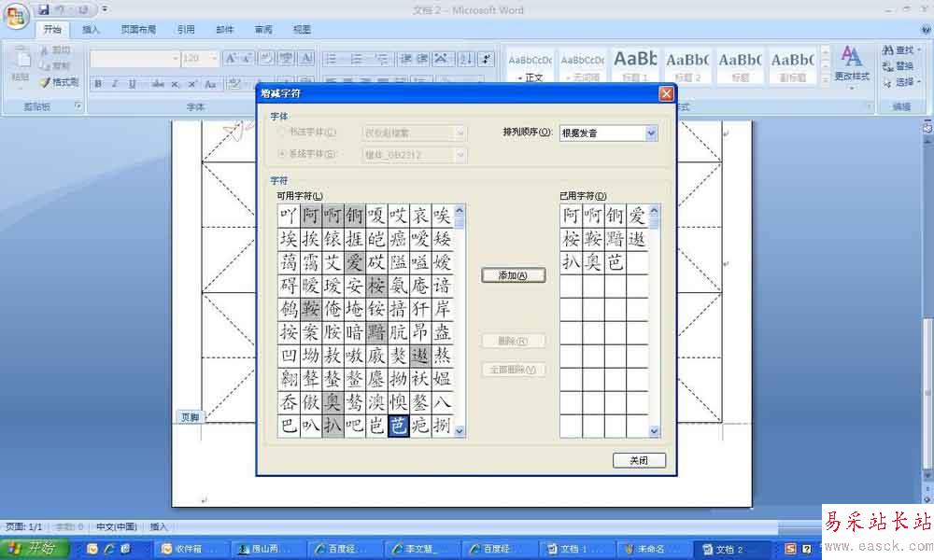The height and width of the screenshot is (560, 934).
Task: Click show/hide paragraph marks icon
Action: (x=487, y=58)
